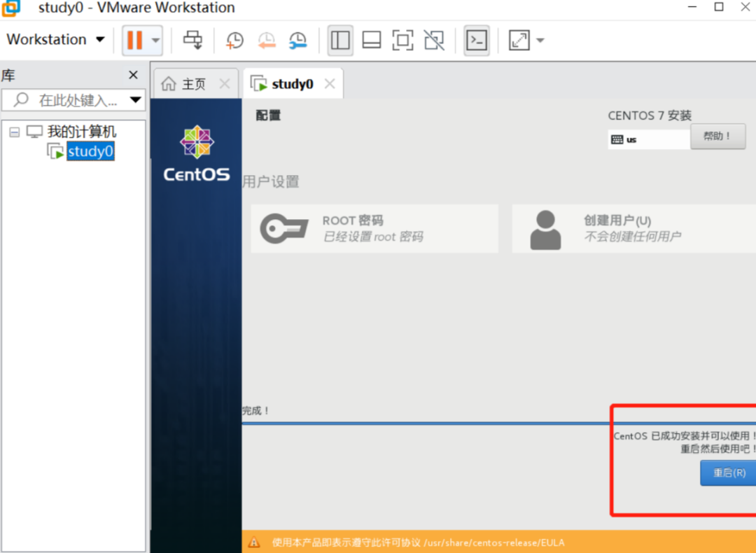
Task: Click the Help button in installer
Action: 718,136
